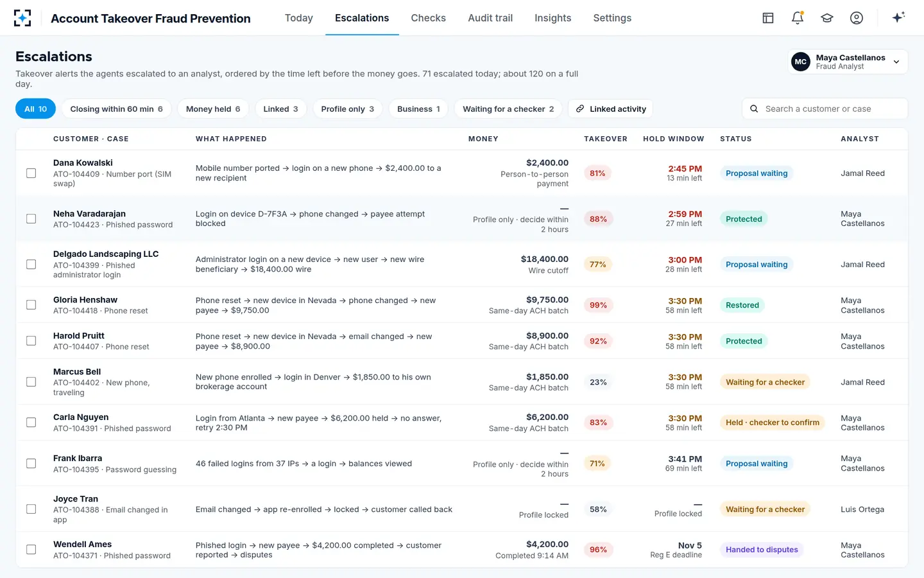
Task: Launch the AI sparkle assistant
Action: (898, 17)
